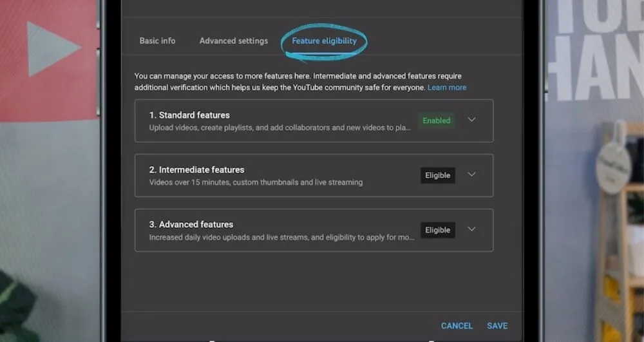Screen dimensions: 644x342
Task: Click the '2. Intermediate features' heading
Action: (x=196, y=170)
